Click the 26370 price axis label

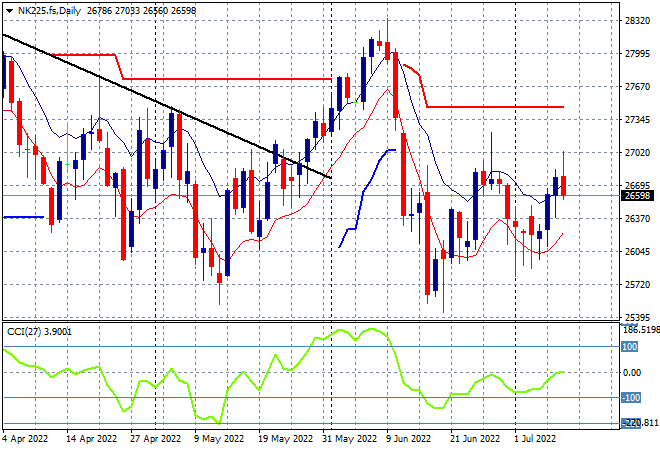coord(637,218)
